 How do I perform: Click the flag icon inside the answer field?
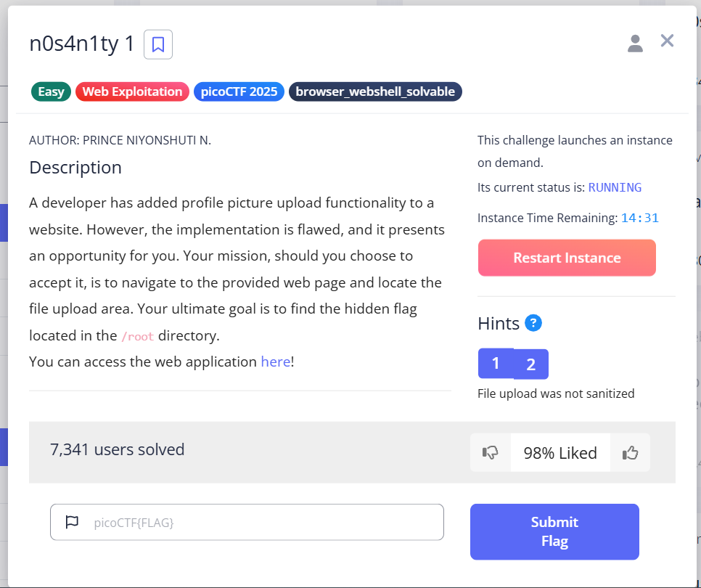point(72,521)
